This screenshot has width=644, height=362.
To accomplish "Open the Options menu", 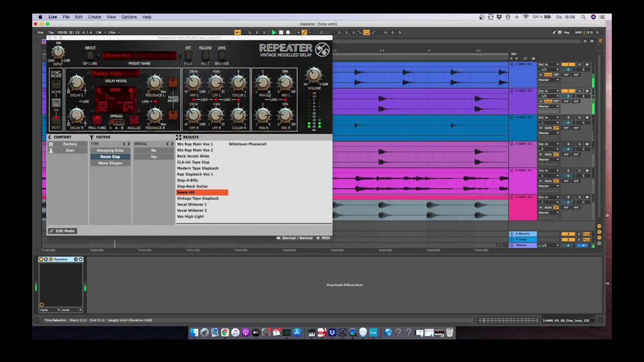I will pyautogui.click(x=129, y=17).
